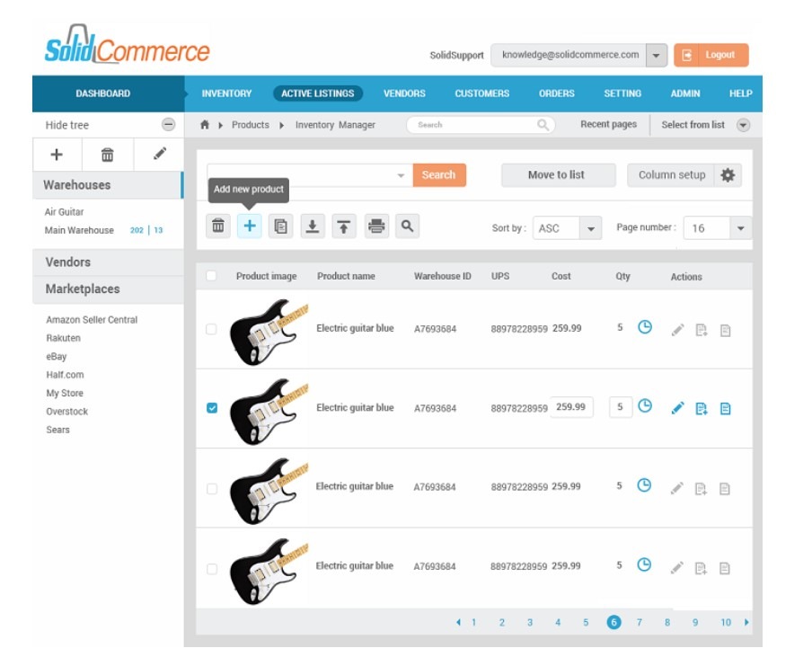Select the Main Warehouse entry

pyautogui.click(x=79, y=230)
